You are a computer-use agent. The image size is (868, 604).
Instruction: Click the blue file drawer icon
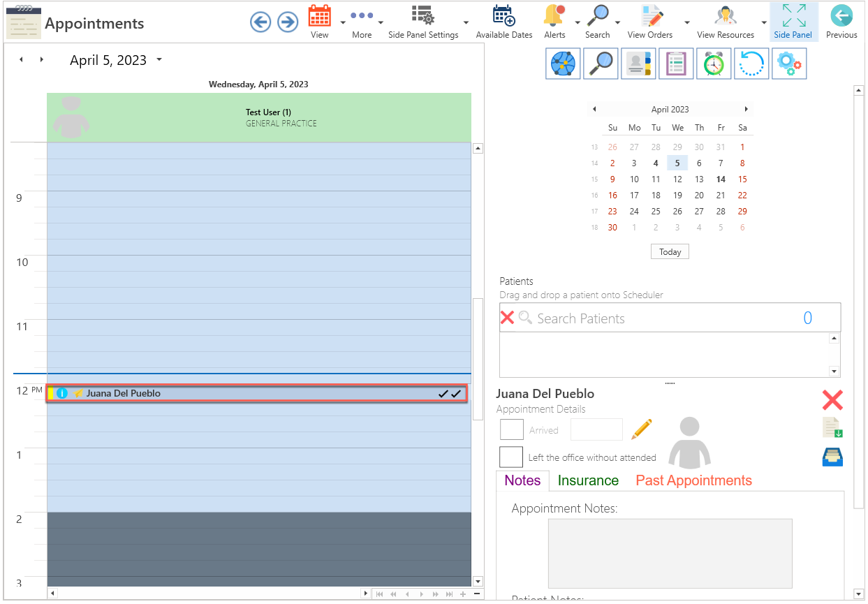[832, 457]
